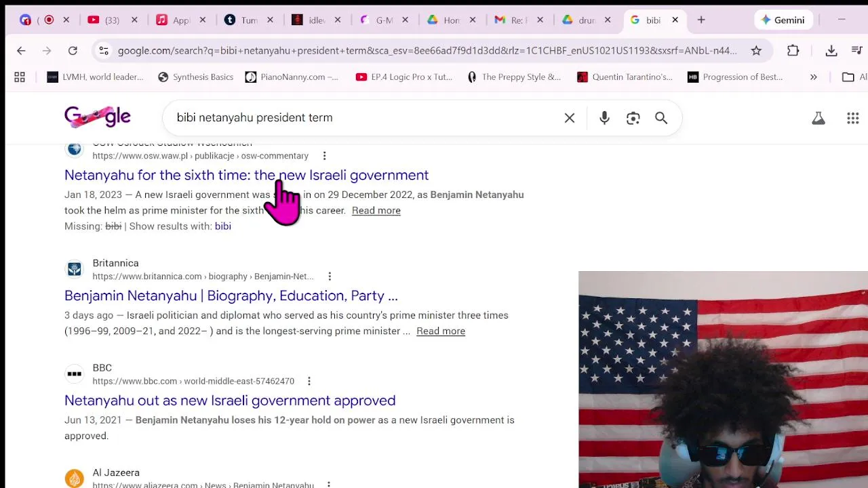This screenshot has height=488, width=868.
Task: Show hidden bookmarks with double chevron
Action: [813, 77]
